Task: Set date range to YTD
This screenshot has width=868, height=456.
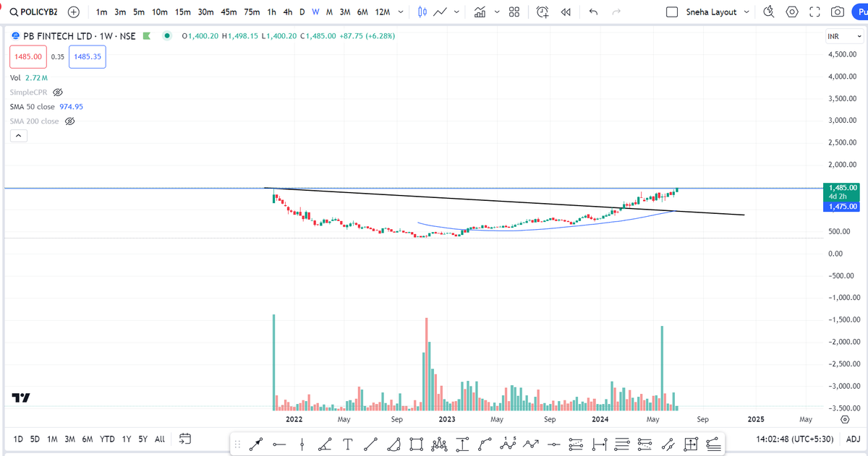Action: point(108,439)
